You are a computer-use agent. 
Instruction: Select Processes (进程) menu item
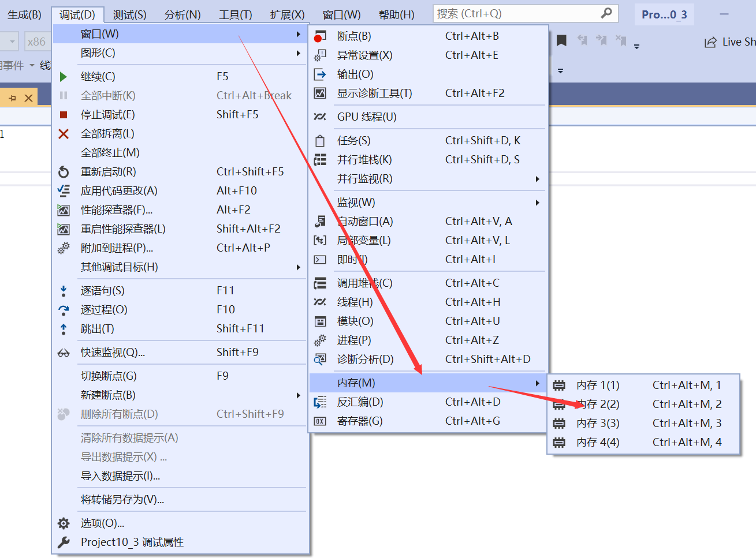pos(429,340)
